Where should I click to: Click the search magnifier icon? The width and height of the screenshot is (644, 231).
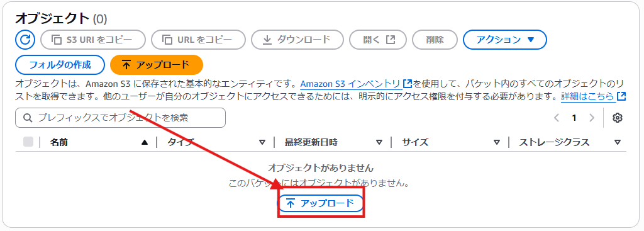(x=28, y=118)
